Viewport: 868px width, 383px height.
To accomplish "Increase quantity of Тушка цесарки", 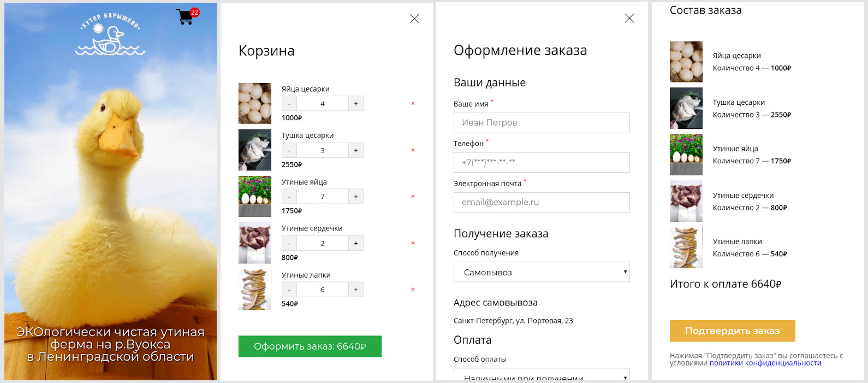I will [x=356, y=150].
